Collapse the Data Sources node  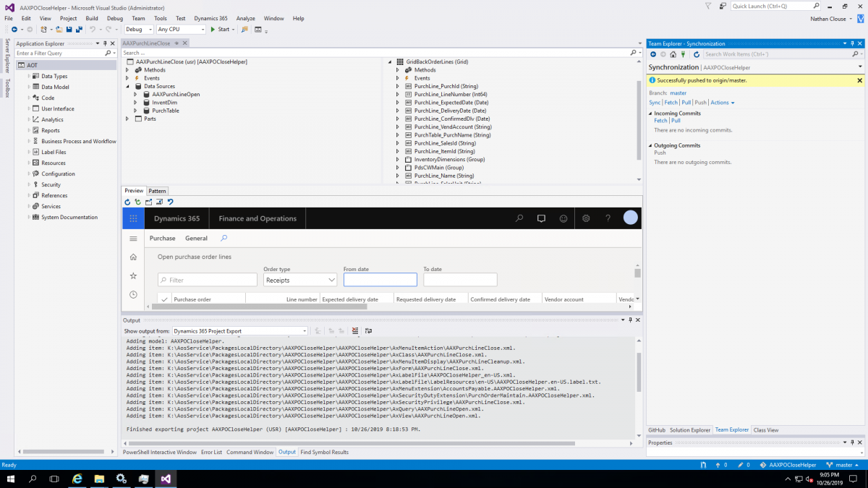(x=127, y=86)
